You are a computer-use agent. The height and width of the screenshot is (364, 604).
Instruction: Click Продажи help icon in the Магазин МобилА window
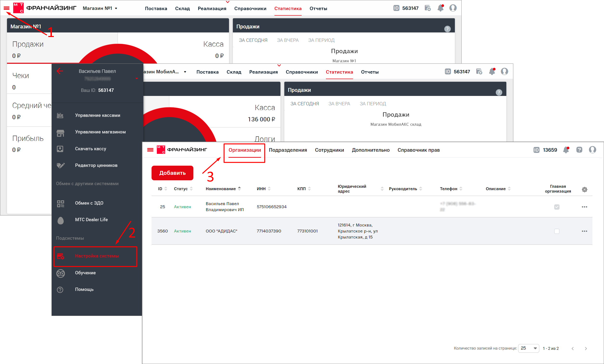[x=499, y=92]
